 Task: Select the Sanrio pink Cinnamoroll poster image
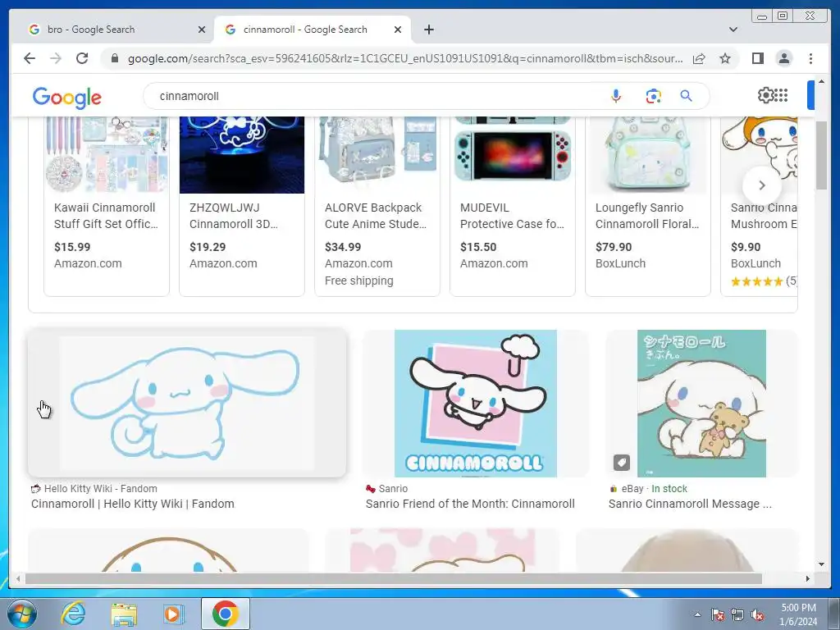(x=476, y=403)
